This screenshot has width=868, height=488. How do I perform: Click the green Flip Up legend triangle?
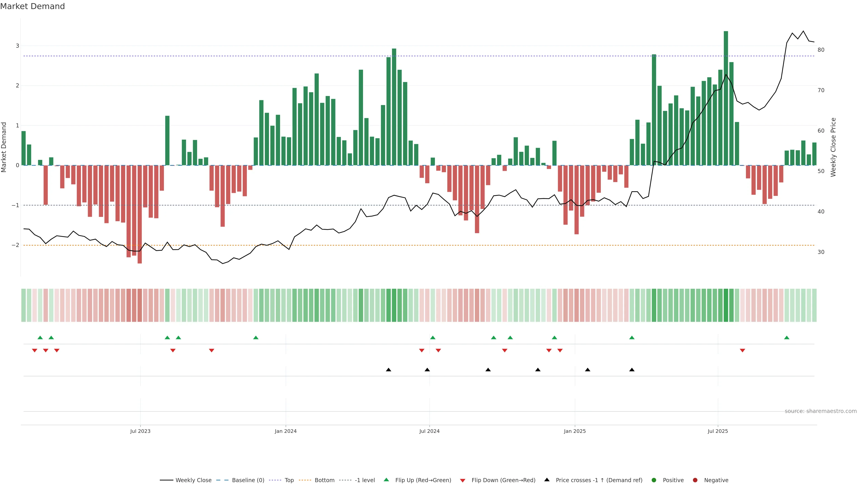387,480
